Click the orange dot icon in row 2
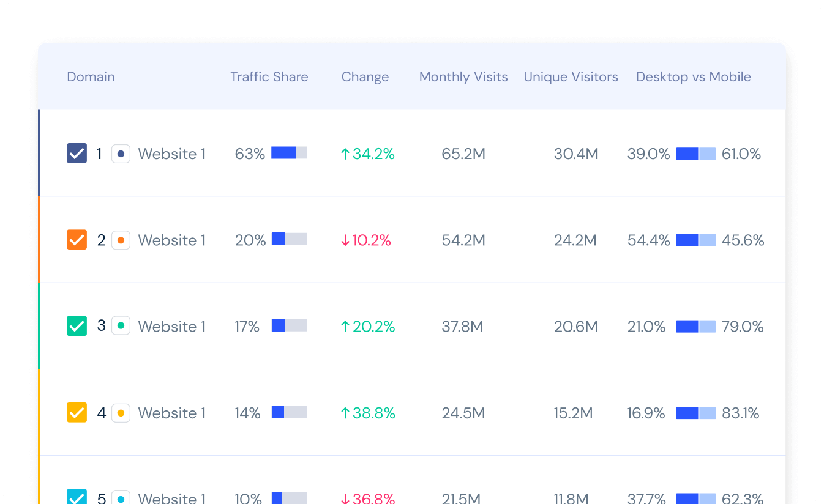This screenshot has height=504, width=824. coord(121,240)
